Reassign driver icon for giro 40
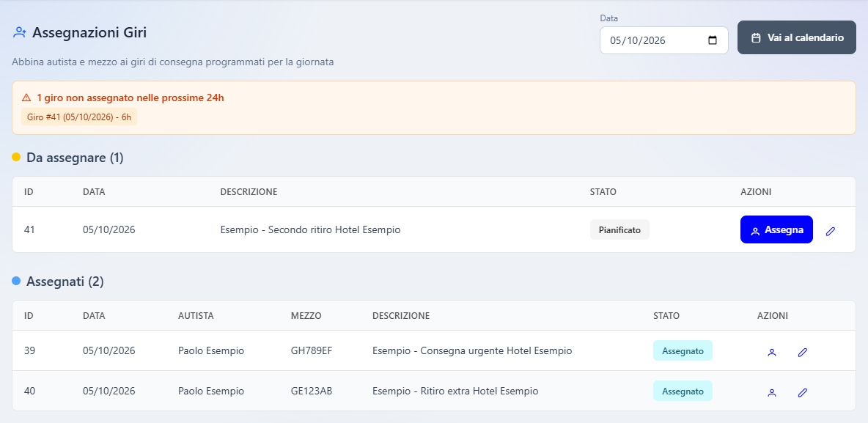 pos(772,392)
